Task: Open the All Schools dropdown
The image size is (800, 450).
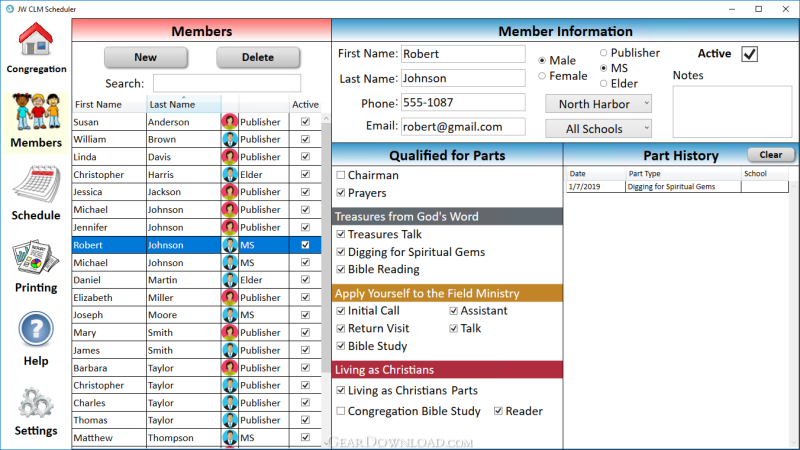Action: click(598, 129)
